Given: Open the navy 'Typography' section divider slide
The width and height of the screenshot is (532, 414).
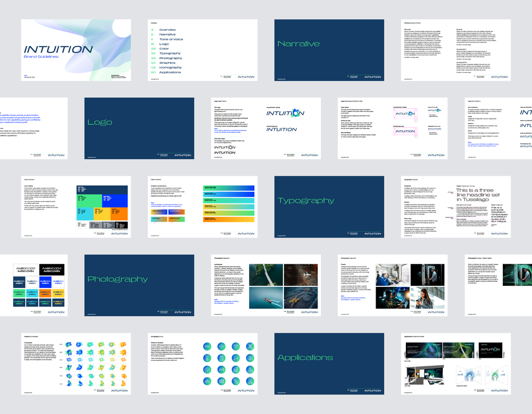Looking at the screenshot, I should tap(329, 207).
